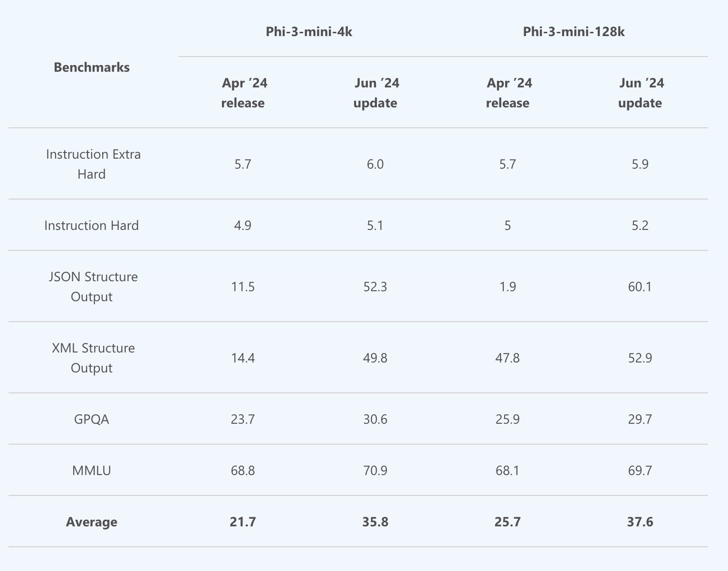
Task: Click the MMLU value 68.8
Action: coord(243,470)
